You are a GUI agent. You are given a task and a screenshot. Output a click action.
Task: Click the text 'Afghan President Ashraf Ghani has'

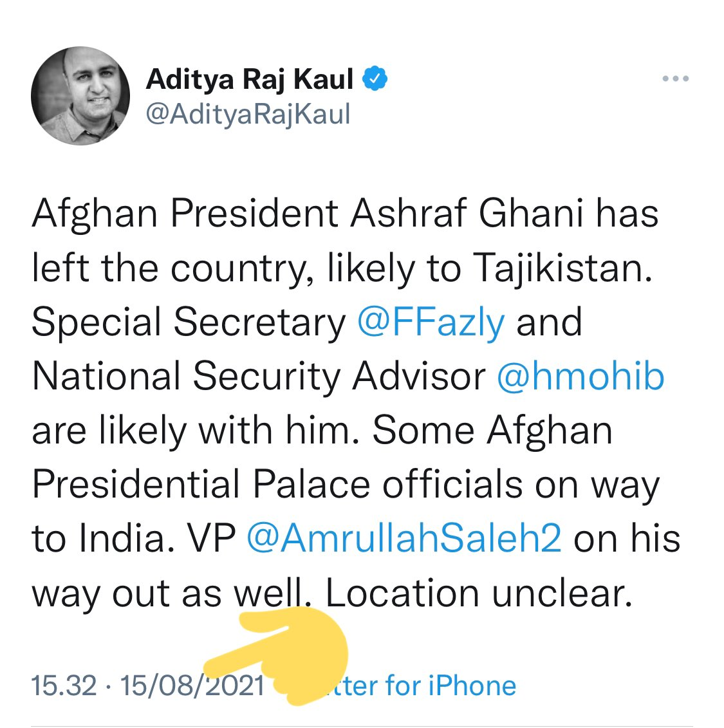point(345,214)
